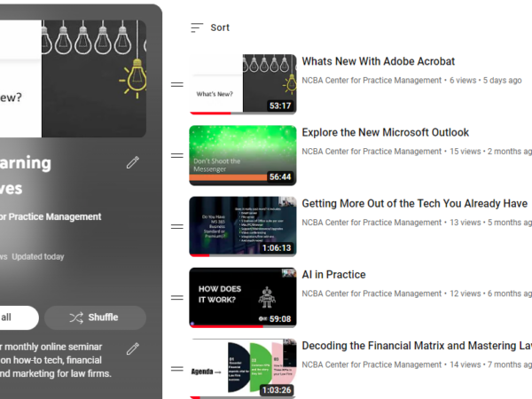Visit NCBA Center channel under the Adobe Acrobat video

[x=372, y=81]
